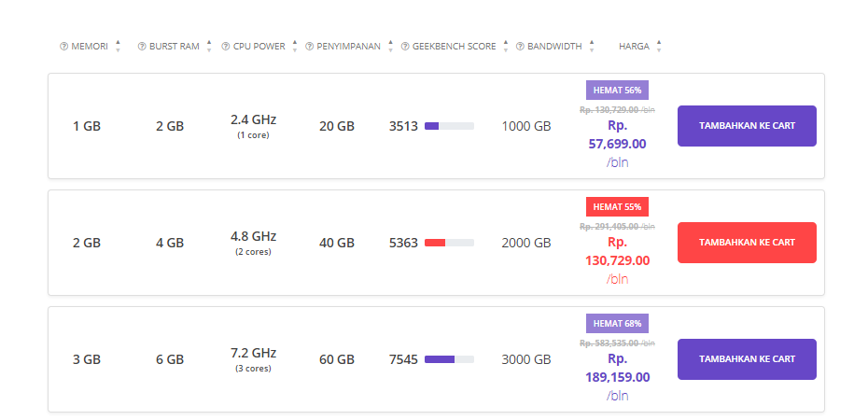Click the help icon beside BANDWIDTH
Screen dimensions: 868x420
pyautogui.click(x=520, y=47)
